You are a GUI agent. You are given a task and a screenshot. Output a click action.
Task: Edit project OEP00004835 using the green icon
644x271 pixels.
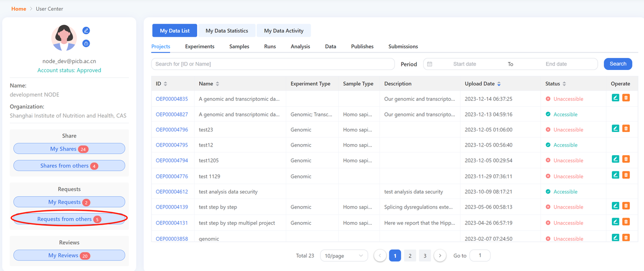click(x=615, y=98)
